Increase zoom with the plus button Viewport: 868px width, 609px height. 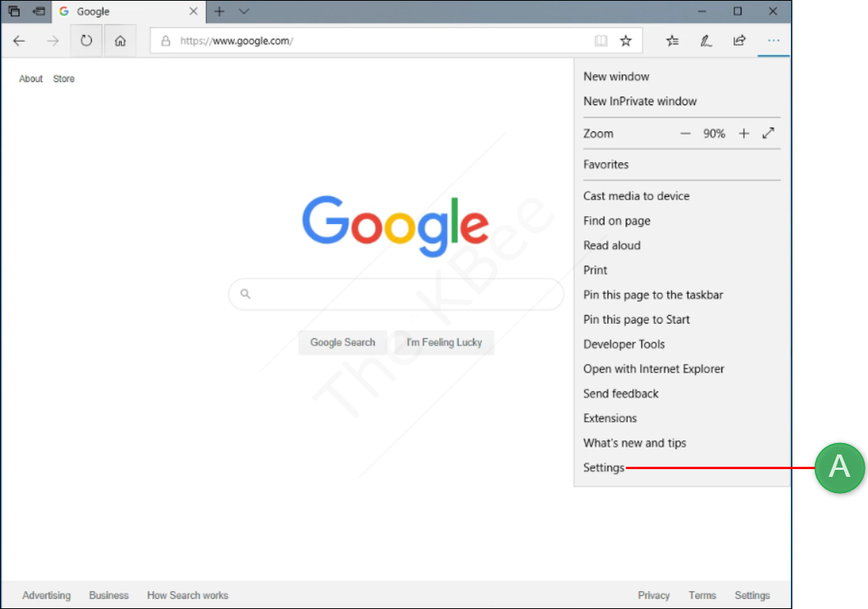744,134
